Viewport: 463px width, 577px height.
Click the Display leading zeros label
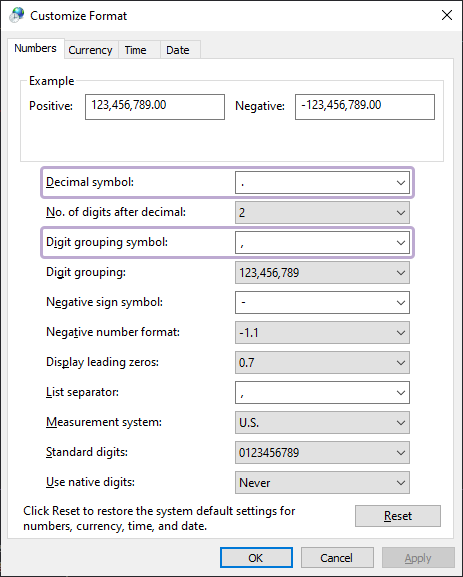click(102, 362)
